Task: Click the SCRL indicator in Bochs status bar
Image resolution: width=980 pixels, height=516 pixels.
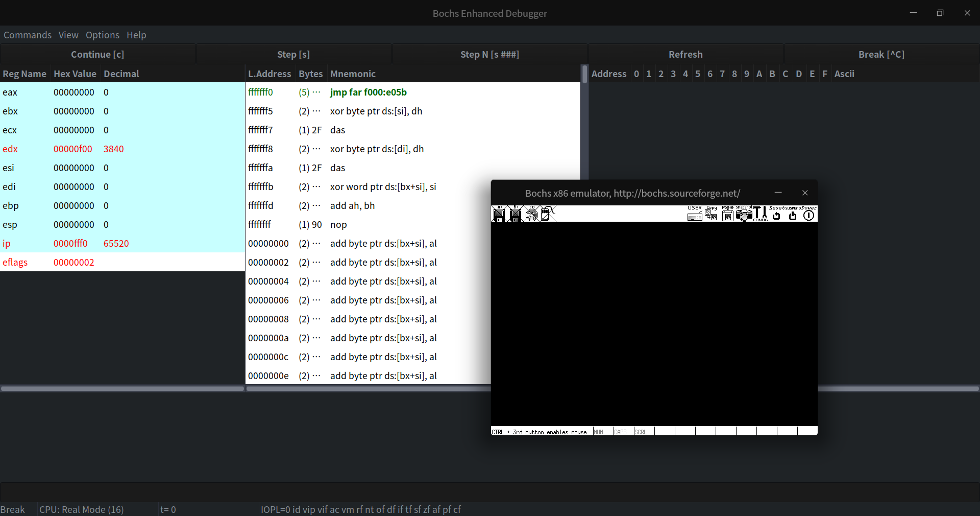Action: click(x=644, y=432)
